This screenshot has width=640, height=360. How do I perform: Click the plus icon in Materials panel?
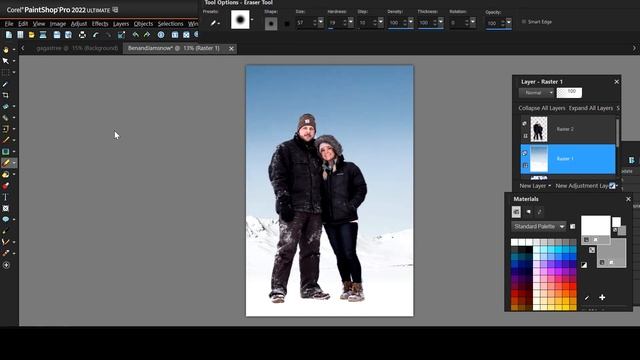point(602,298)
